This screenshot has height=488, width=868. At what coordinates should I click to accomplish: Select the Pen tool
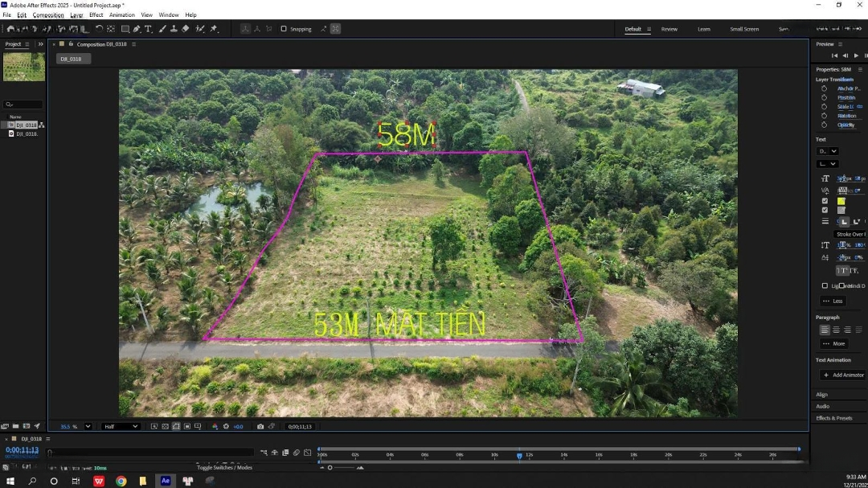[137, 29]
